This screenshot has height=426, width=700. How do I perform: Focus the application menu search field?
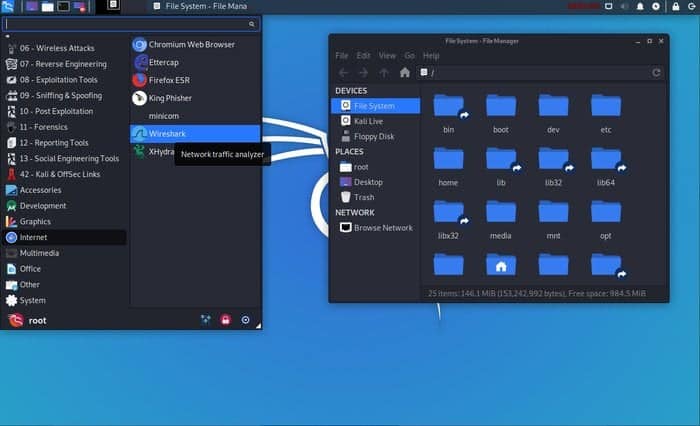(x=131, y=24)
